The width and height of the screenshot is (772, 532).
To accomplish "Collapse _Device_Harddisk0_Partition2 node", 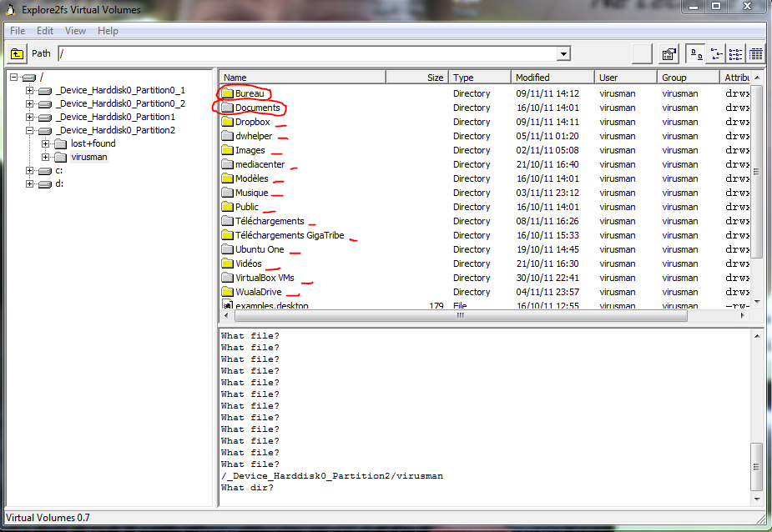I will (x=29, y=130).
